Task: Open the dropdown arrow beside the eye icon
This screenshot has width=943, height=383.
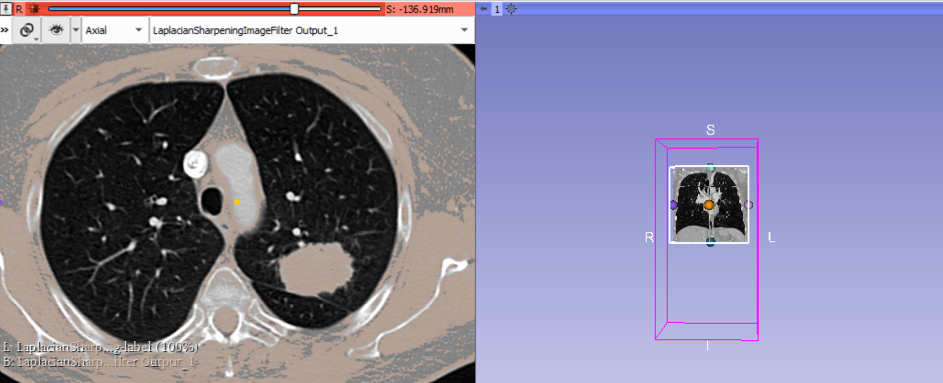Action: [x=76, y=30]
